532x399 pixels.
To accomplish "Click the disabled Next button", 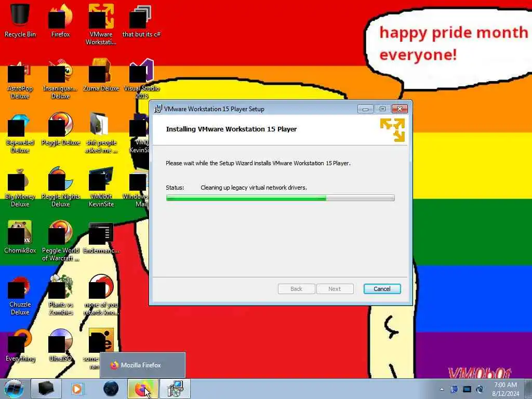I will click(335, 289).
